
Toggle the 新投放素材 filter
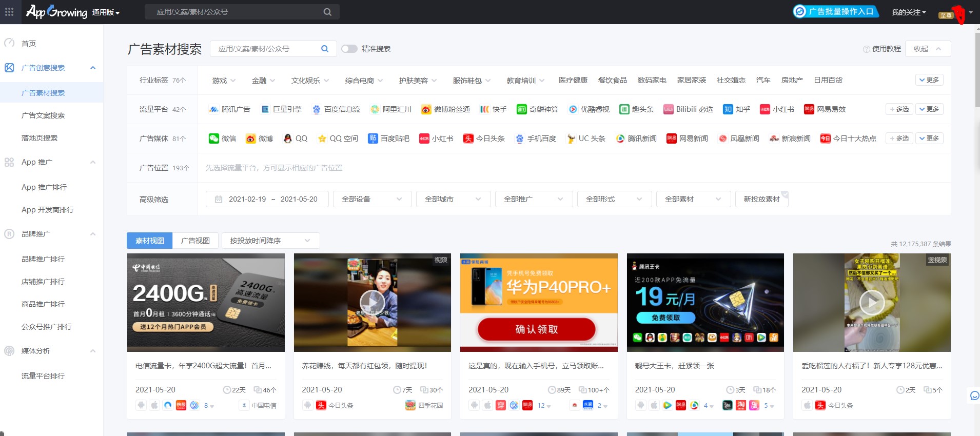point(762,199)
